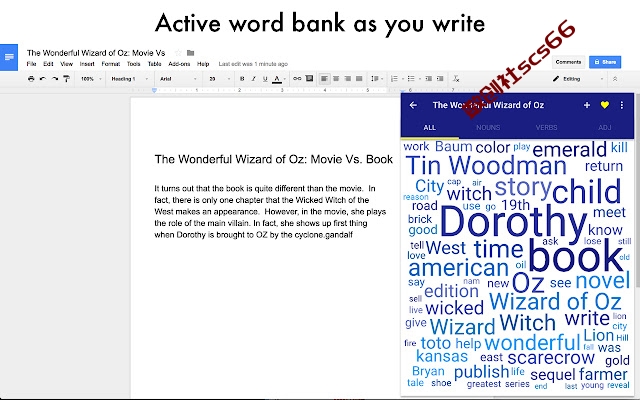Open the text color picker
The height and width of the screenshot is (400, 640).
pyautogui.click(x=277, y=79)
